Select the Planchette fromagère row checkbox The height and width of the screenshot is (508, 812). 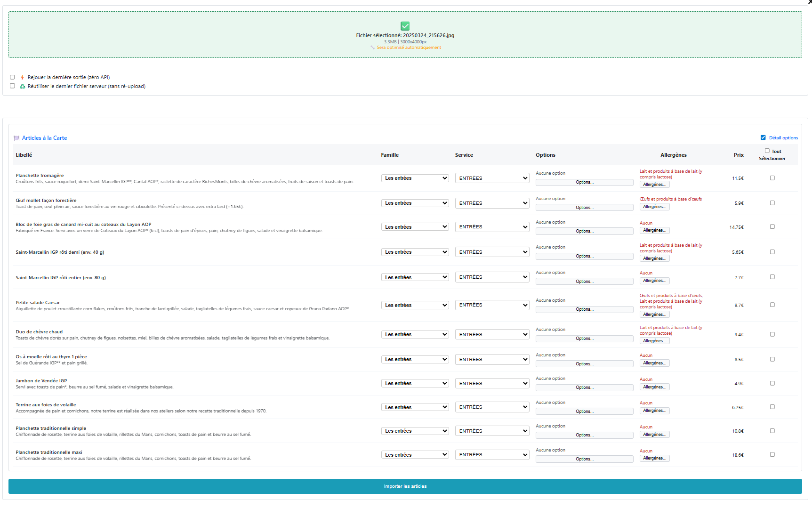(x=772, y=178)
